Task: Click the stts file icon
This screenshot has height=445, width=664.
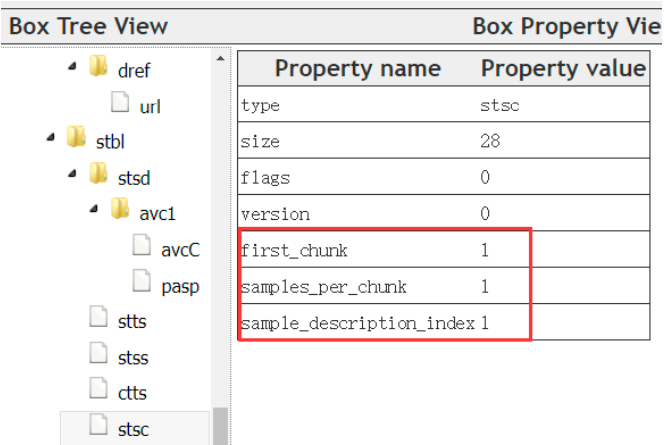Action: 98,316
